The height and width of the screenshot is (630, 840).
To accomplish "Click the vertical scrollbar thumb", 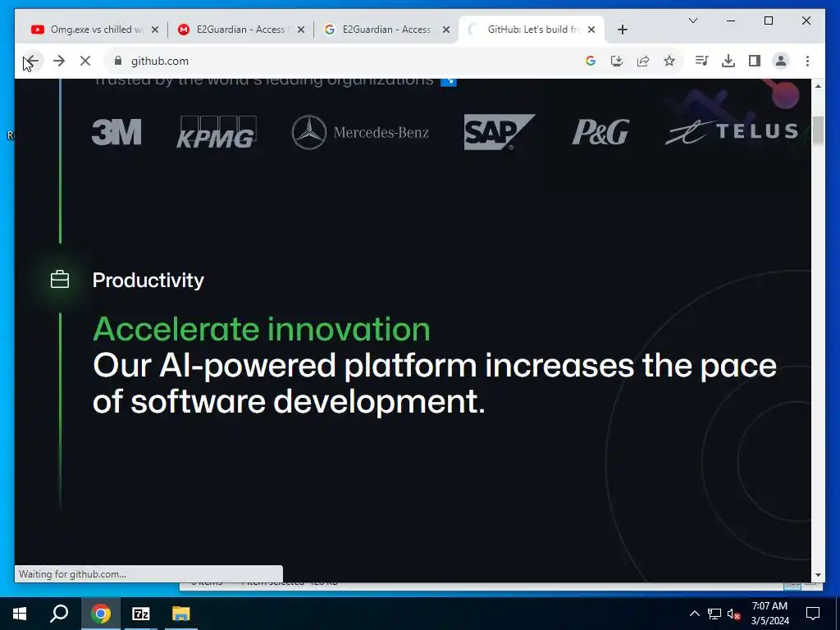I will pos(818,130).
